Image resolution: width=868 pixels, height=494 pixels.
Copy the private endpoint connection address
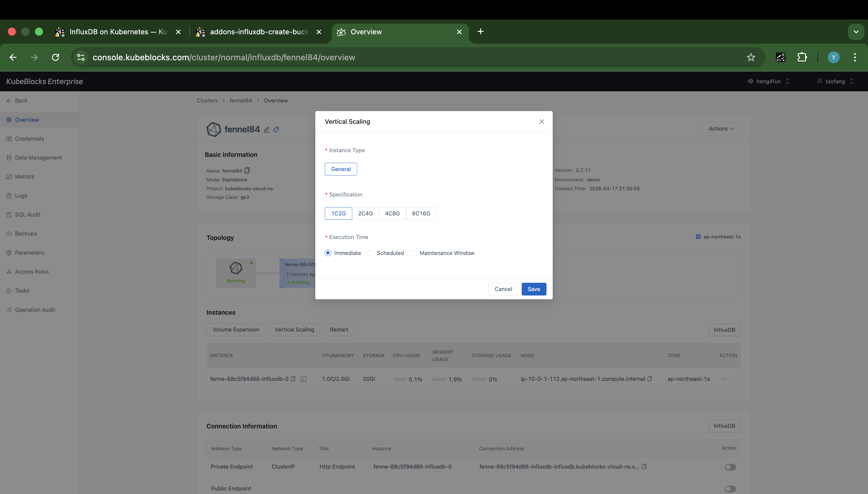[x=644, y=467]
